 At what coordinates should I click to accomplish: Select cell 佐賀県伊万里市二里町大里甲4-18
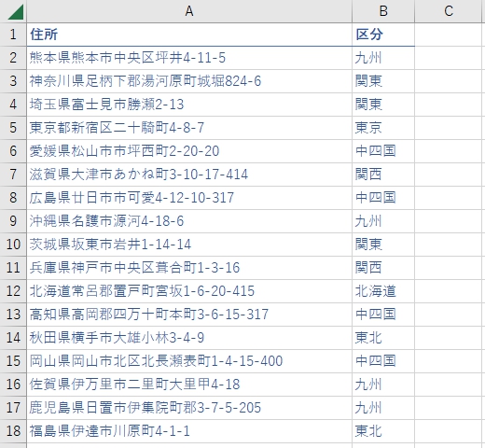pos(189,385)
